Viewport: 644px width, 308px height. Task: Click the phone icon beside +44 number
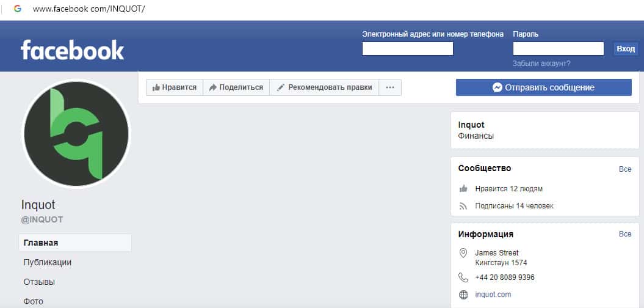click(x=463, y=277)
